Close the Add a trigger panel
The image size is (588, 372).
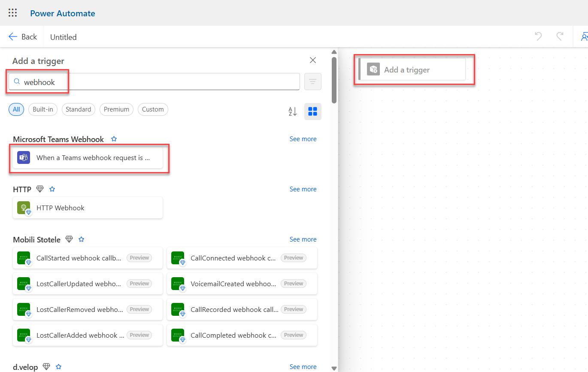click(x=313, y=60)
